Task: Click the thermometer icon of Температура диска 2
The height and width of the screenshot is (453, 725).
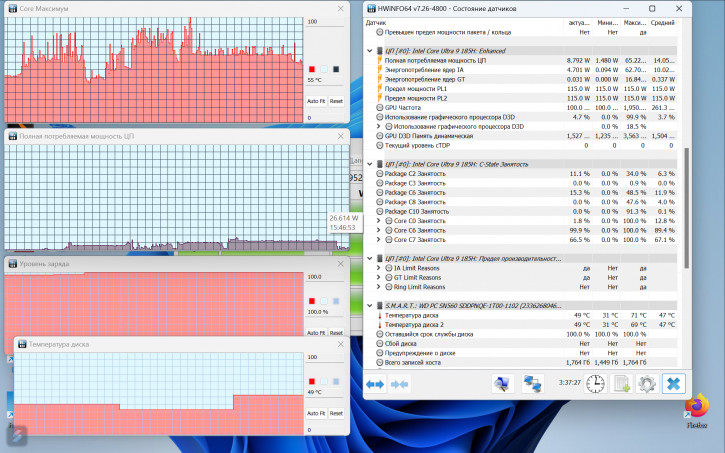Action: (380, 324)
